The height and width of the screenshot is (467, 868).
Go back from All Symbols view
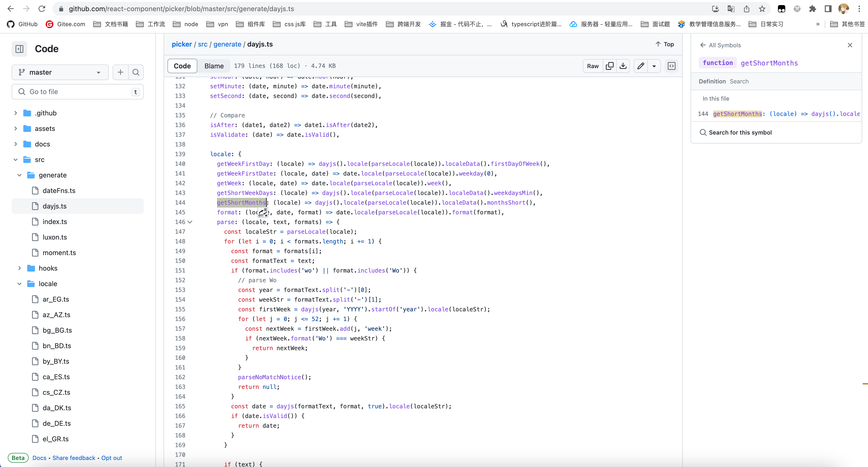(x=702, y=45)
